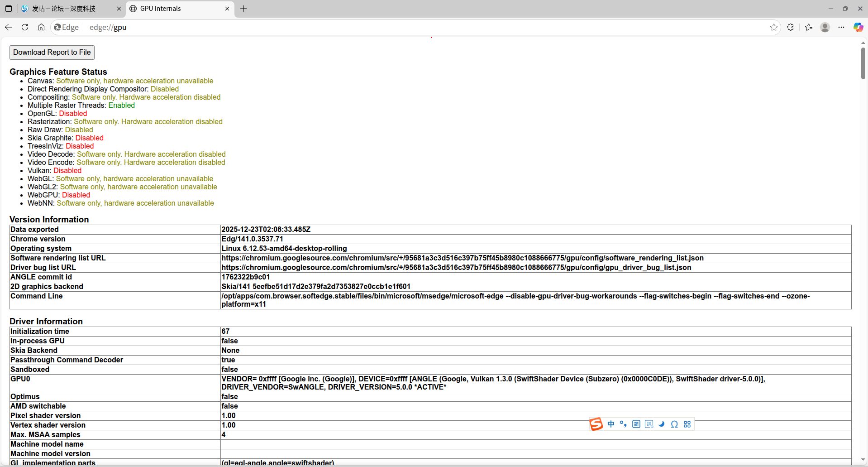Close the 发帖-论坛-深度科技 tab
The width and height of the screenshot is (868, 467).
click(x=119, y=9)
